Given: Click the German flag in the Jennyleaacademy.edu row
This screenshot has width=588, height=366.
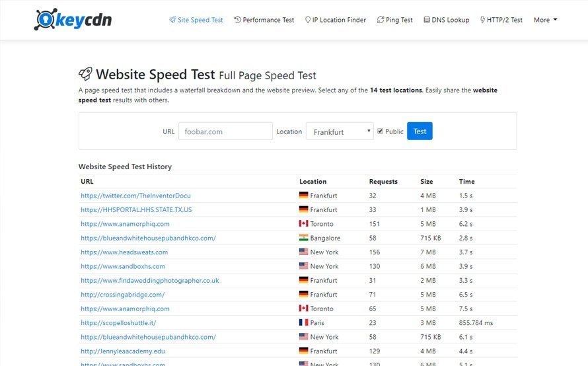Looking at the screenshot, I should click(303, 351).
